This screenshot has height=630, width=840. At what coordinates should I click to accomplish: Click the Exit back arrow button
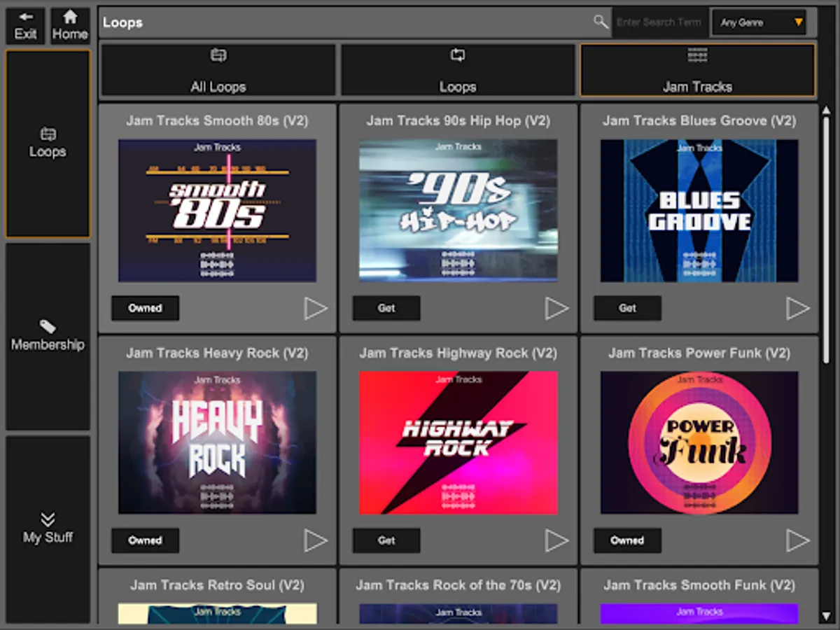26,26
